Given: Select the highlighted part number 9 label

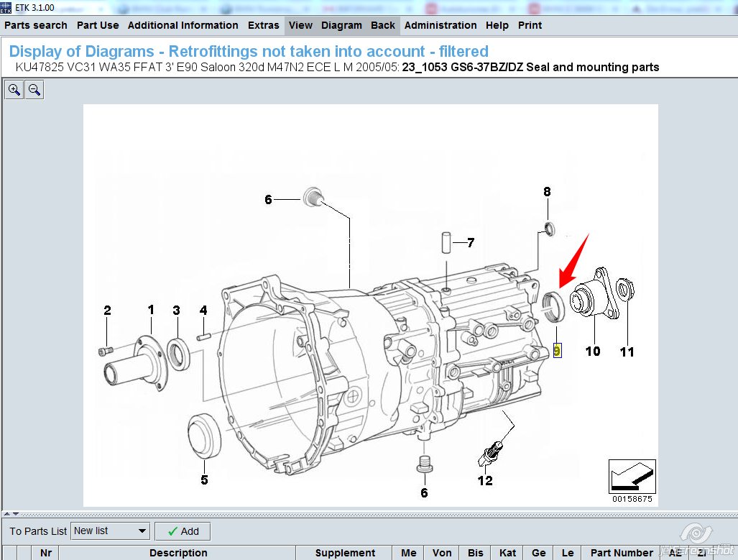Looking at the screenshot, I should (x=557, y=351).
